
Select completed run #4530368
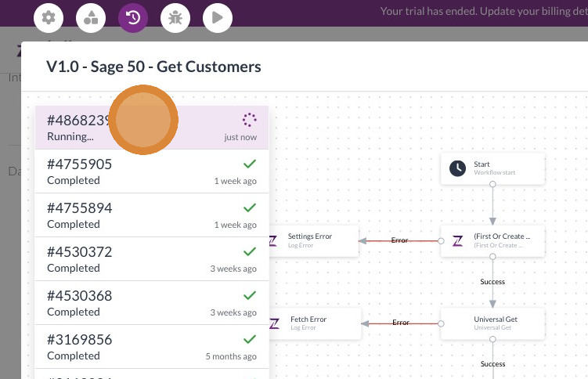coord(152,303)
